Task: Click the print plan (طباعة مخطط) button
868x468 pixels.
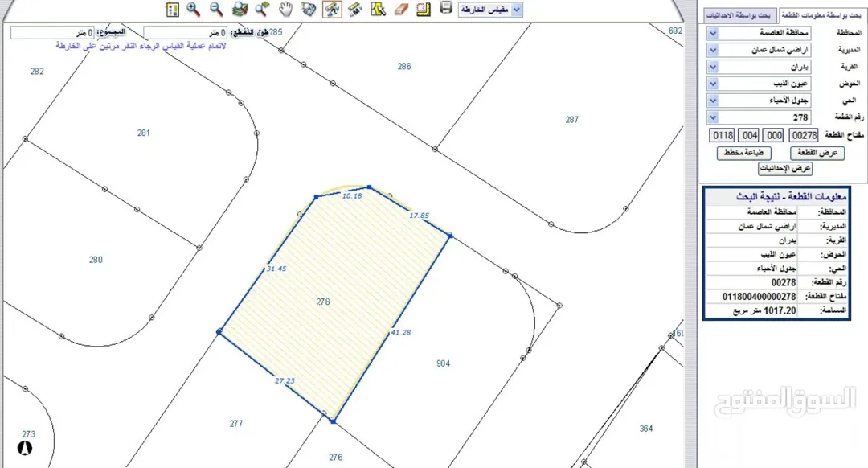Action: pyautogui.click(x=743, y=153)
